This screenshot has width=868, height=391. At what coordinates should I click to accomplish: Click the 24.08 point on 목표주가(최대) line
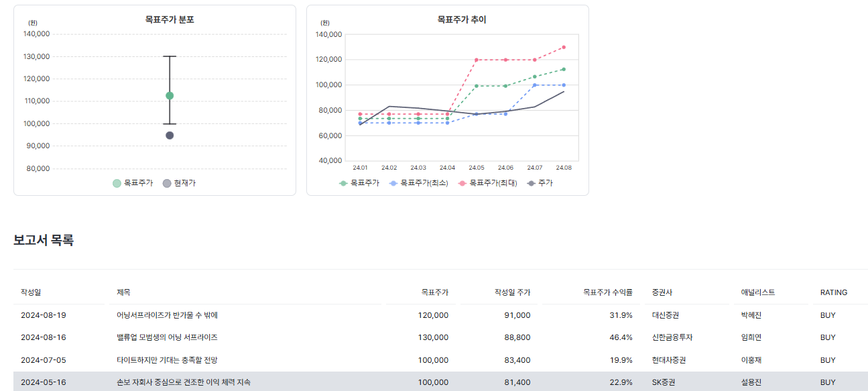tap(562, 47)
